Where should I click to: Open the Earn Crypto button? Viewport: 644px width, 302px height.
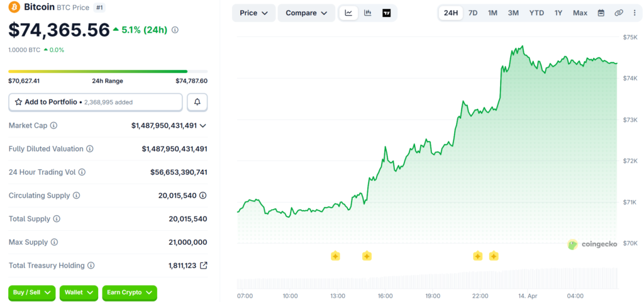tap(129, 293)
